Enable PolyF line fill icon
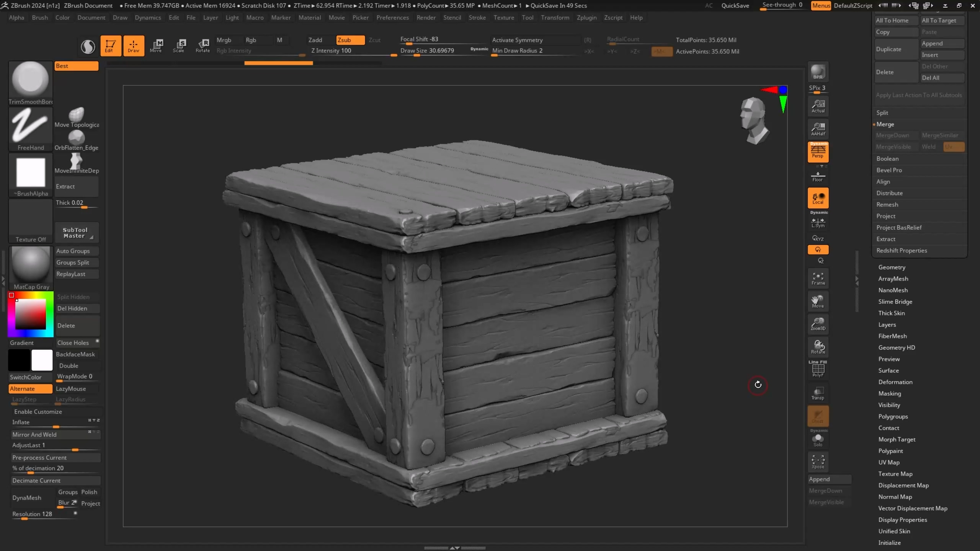 818,370
